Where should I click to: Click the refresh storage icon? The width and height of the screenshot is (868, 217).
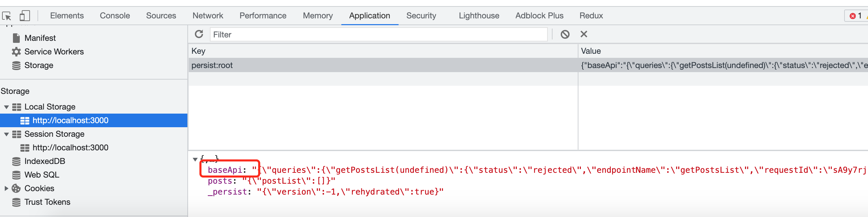click(199, 34)
